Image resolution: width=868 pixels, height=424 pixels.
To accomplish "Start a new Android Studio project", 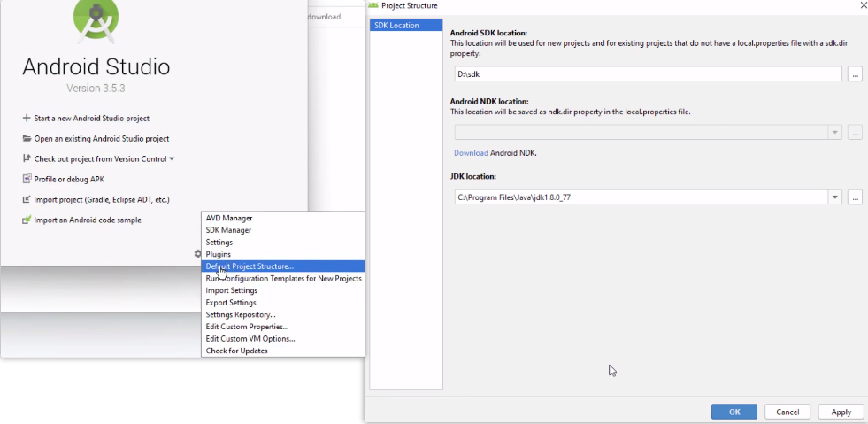I will point(92,118).
